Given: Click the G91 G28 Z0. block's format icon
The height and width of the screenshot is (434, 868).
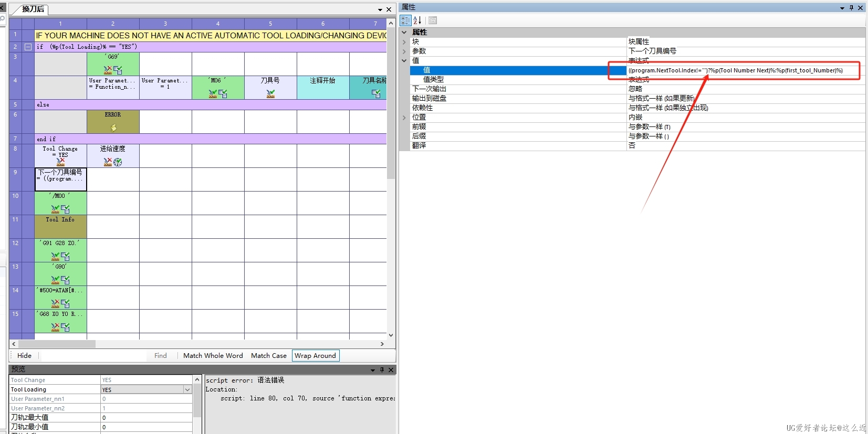Looking at the screenshot, I should coord(65,256).
